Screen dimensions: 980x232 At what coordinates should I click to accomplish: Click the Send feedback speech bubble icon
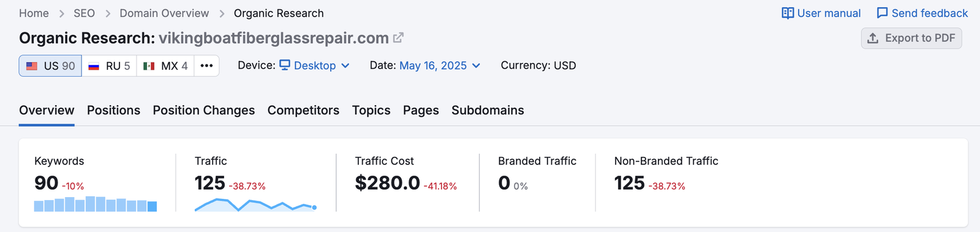coord(882,13)
